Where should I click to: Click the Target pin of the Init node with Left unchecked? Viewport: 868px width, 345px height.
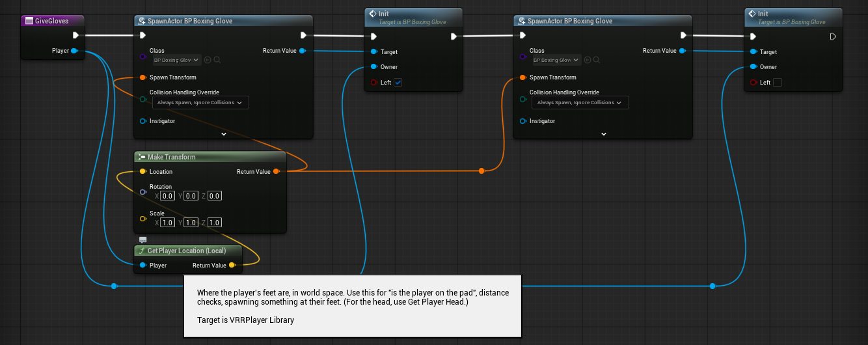point(753,52)
